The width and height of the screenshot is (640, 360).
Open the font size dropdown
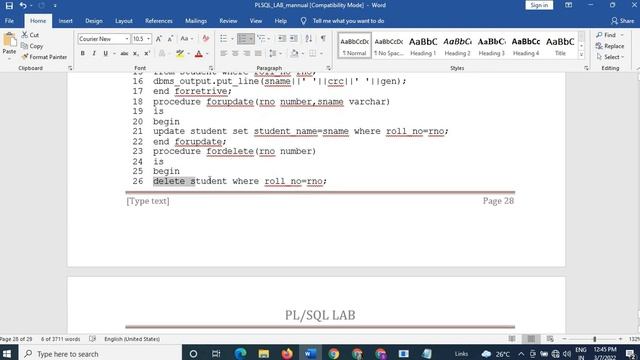148,39
